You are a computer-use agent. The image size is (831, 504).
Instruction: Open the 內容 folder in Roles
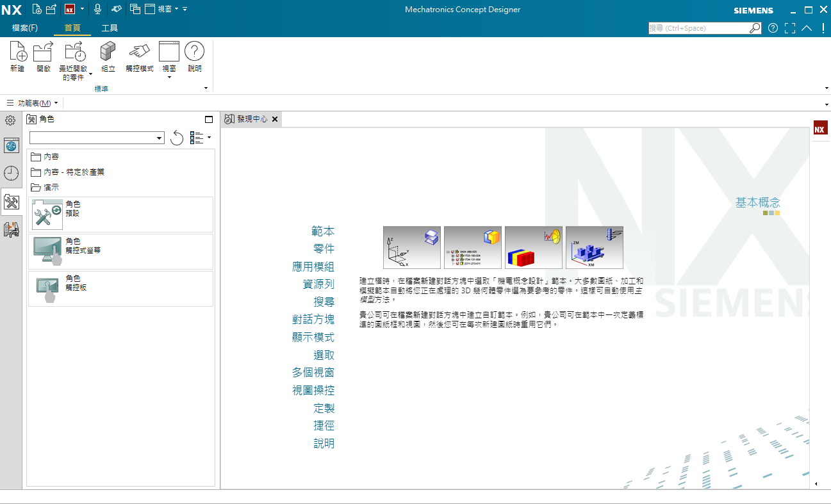45,157
